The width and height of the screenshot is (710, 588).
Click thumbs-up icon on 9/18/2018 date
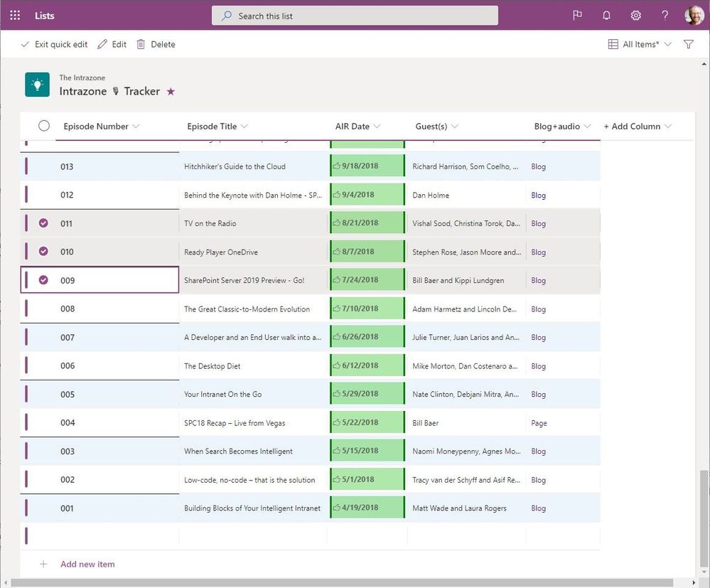tap(336, 166)
